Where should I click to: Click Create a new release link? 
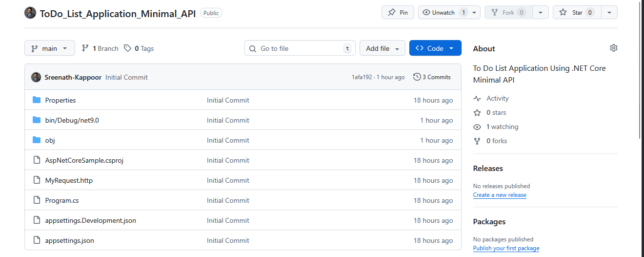point(500,195)
